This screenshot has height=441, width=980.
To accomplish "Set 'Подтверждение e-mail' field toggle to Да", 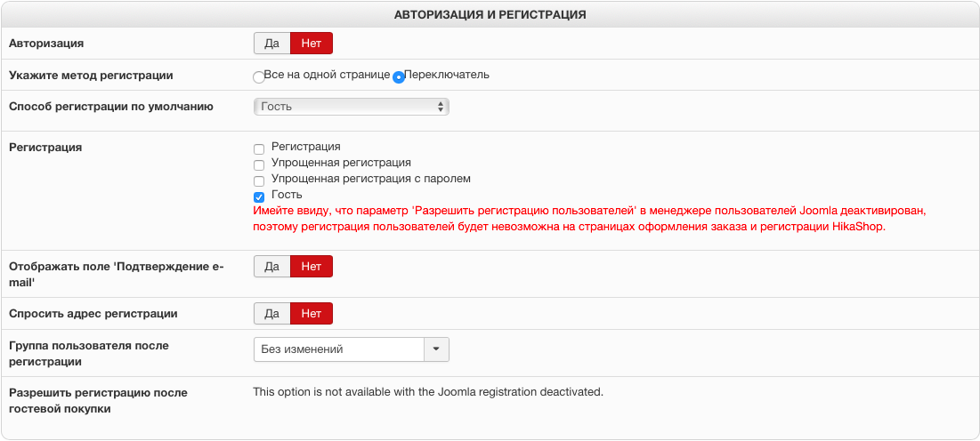I will 272,267.
